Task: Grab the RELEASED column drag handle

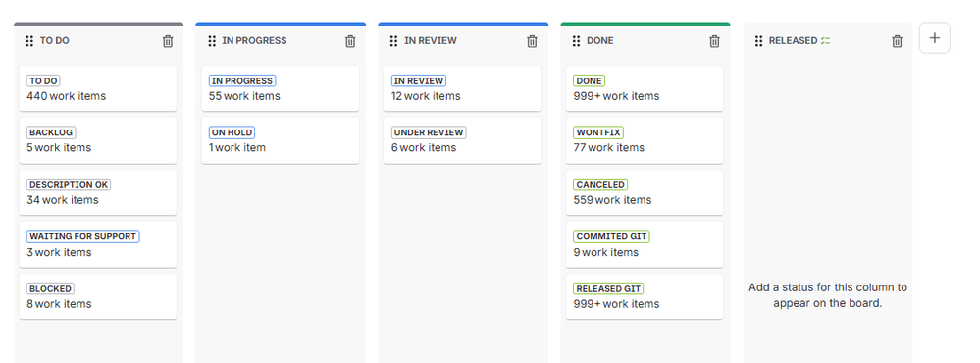Action: tap(758, 41)
